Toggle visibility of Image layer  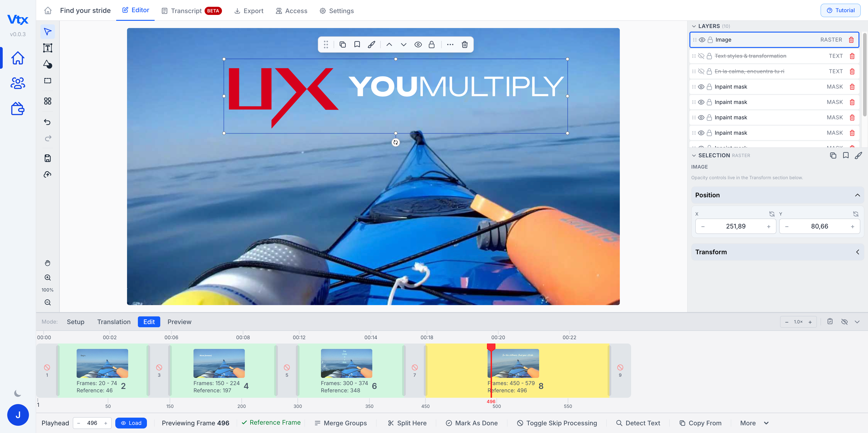click(702, 40)
